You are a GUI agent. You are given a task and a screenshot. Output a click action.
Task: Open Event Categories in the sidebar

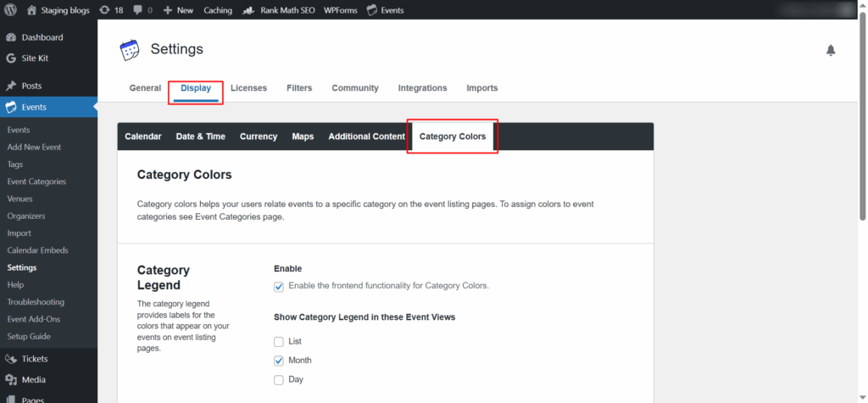coord(36,182)
